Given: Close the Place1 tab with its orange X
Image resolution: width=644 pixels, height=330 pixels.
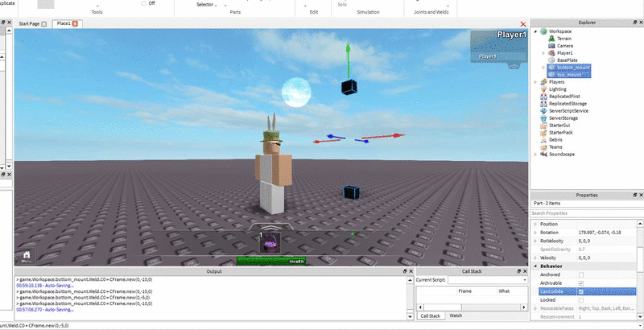Looking at the screenshot, I should click(75, 24).
